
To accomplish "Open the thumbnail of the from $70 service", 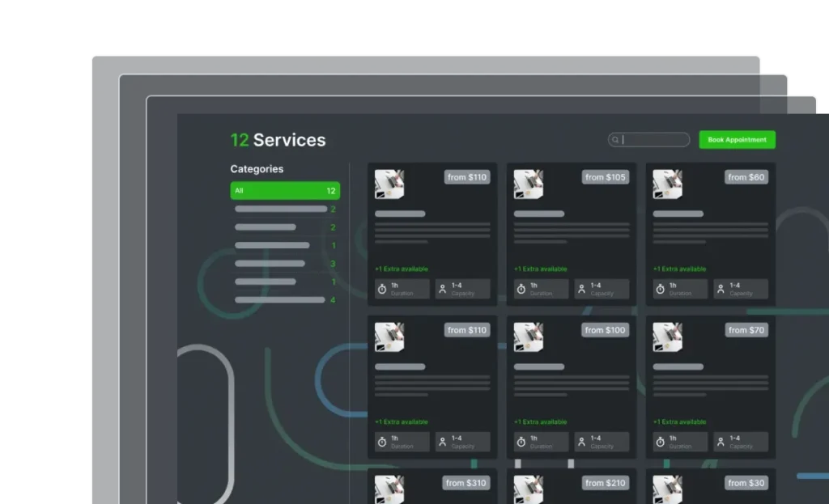I will (x=667, y=337).
